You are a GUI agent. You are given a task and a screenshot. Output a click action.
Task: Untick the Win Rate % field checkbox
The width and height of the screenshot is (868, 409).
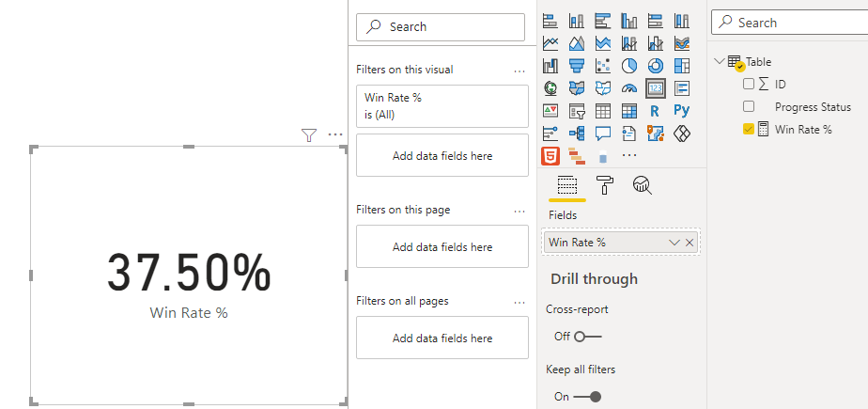(x=749, y=129)
